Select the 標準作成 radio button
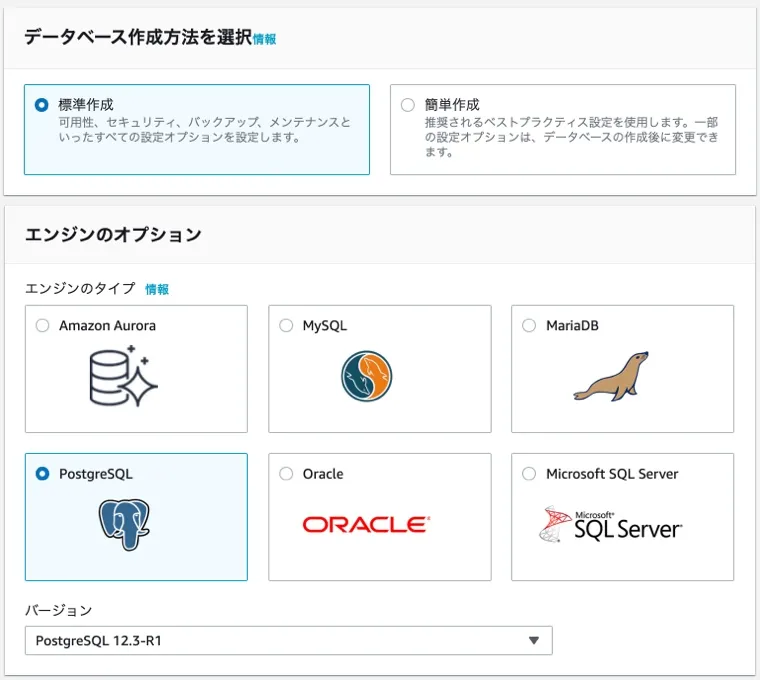This screenshot has width=760, height=680. (x=42, y=105)
